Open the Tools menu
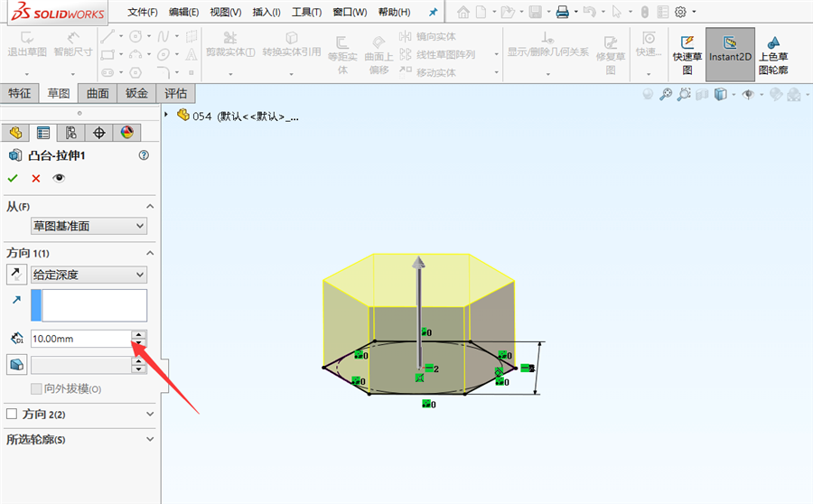Viewport: 813px width, 504px height. [x=306, y=12]
